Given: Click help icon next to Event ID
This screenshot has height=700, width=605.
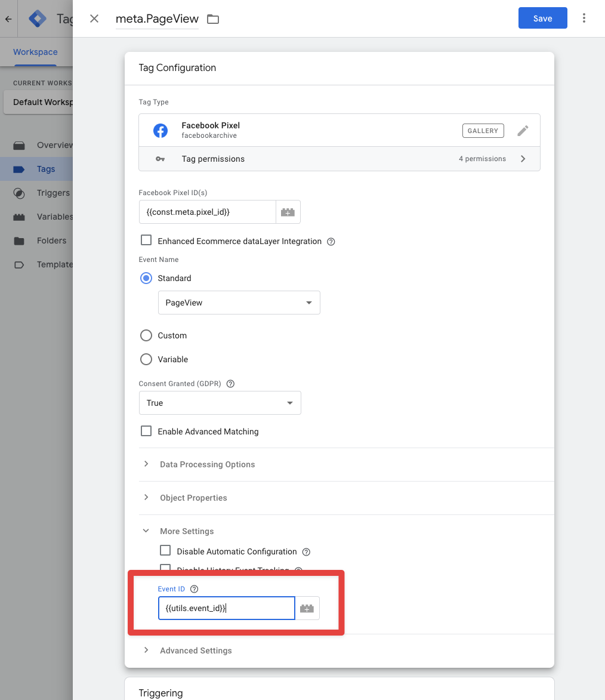Looking at the screenshot, I should click(194, 589).
